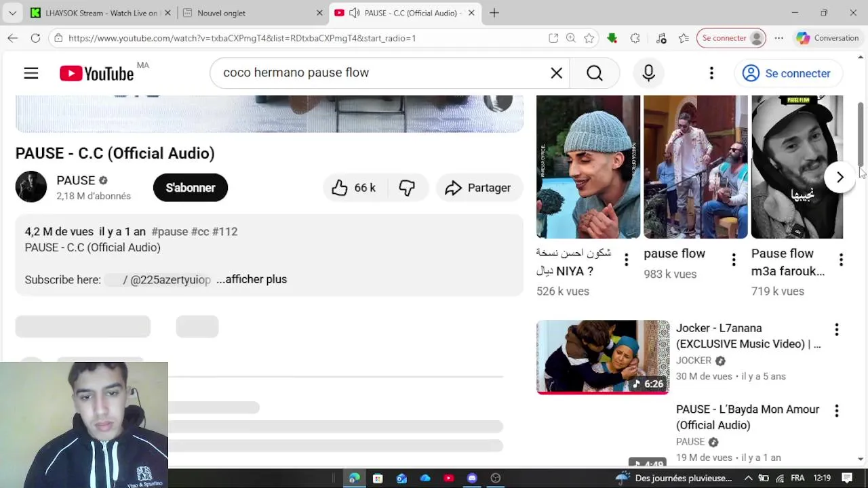868x488 pixels.
Task: Advance the Shorts shelf with next arrow
Action: (840, 178)
